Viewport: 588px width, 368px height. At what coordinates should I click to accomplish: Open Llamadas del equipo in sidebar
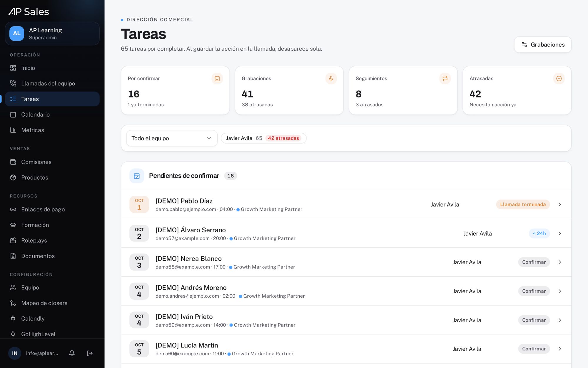[52, 83]
